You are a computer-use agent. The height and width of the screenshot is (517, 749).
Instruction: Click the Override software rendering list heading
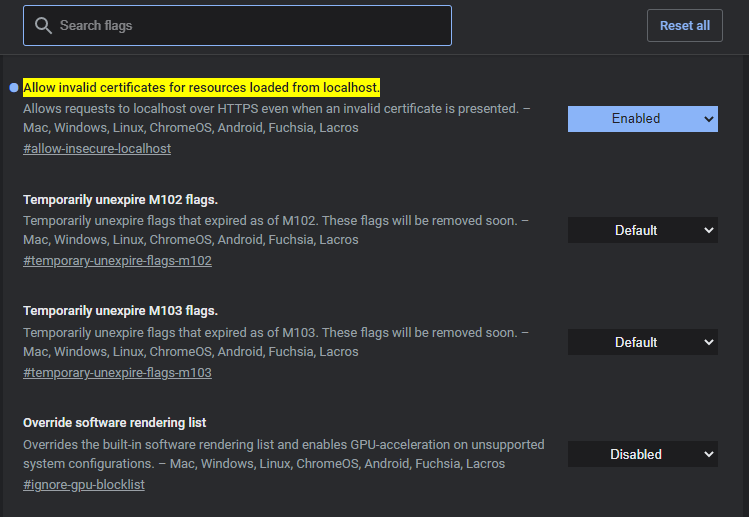tap(115, 423)
